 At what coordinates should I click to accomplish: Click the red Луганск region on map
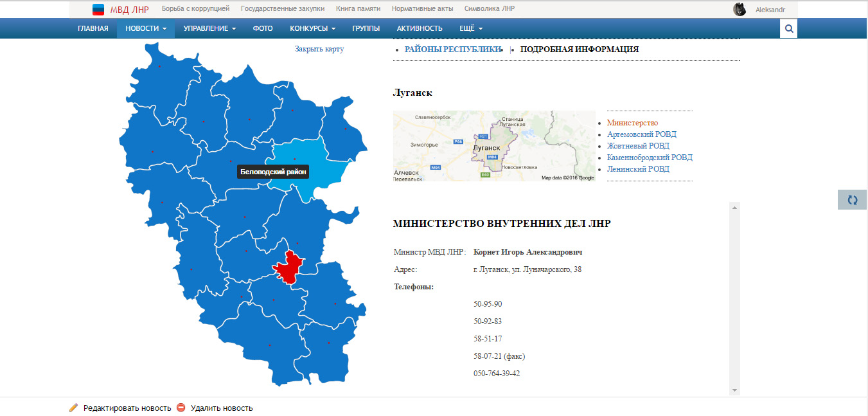288,266
